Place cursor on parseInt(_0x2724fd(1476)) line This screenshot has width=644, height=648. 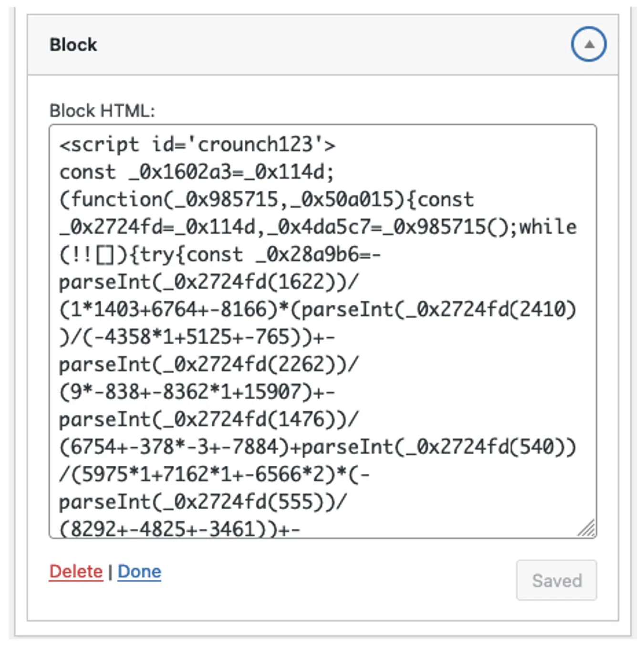point(208,420)
